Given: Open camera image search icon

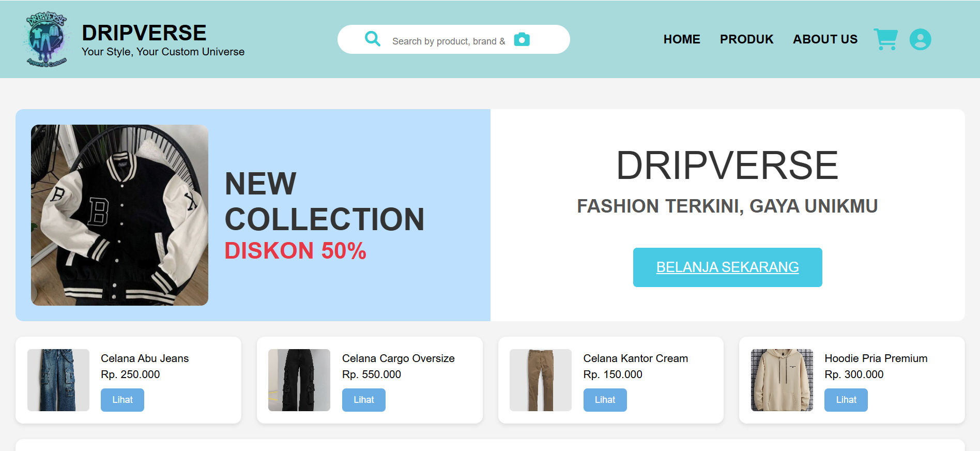Looking at the screenshot, I should pos(522,39).
